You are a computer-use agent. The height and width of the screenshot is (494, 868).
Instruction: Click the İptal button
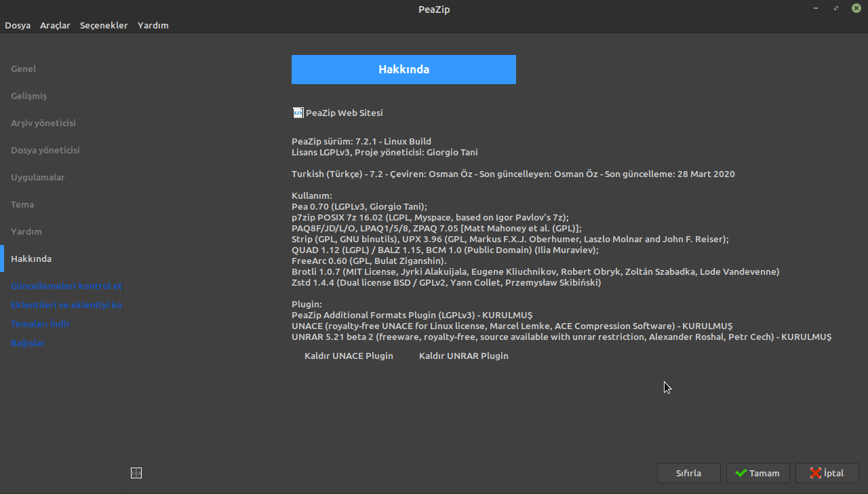click(x=827, y=473)
